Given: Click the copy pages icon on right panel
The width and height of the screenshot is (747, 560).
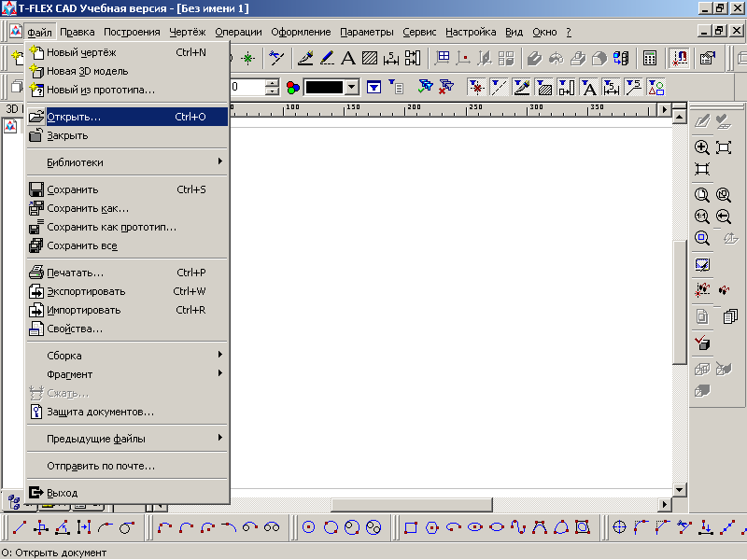Looking at the screenshot, I should 730,316.
